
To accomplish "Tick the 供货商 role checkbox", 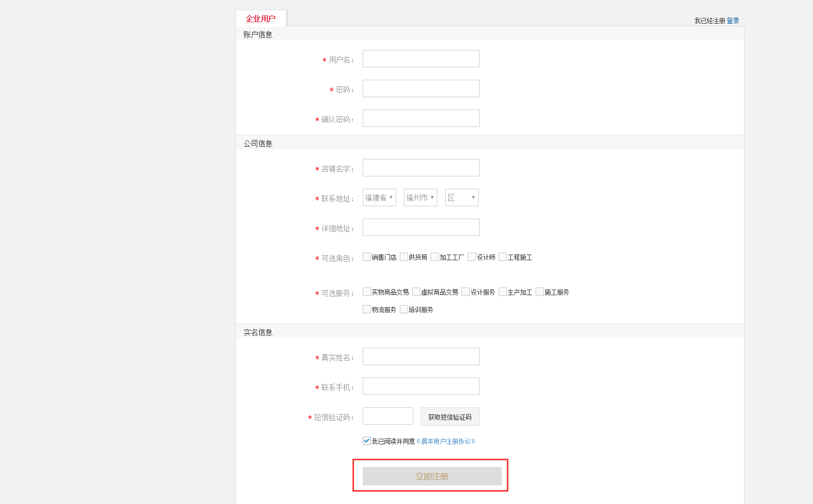I will click(x=404, y=257).
